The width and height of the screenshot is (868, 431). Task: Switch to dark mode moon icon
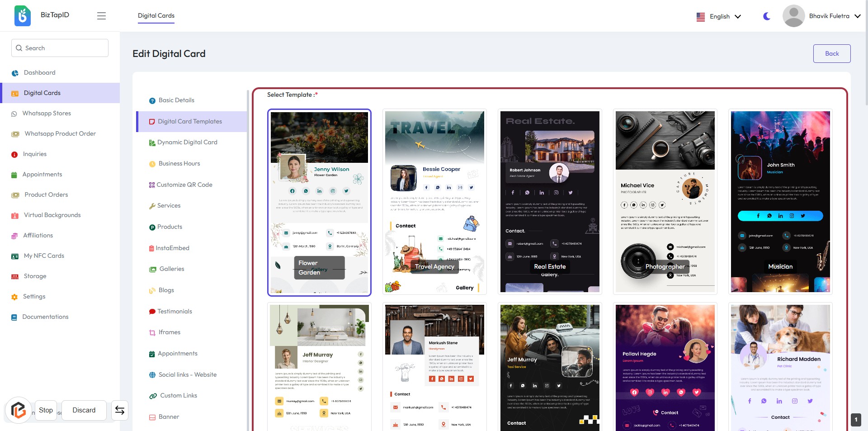[x=767, y=16]
